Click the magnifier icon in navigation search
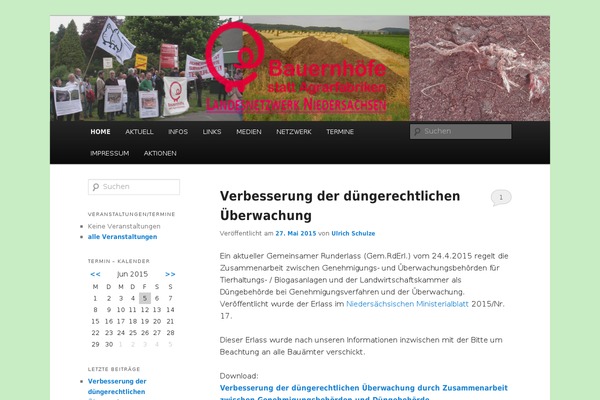The image size is (600, 400). (417, 131)
